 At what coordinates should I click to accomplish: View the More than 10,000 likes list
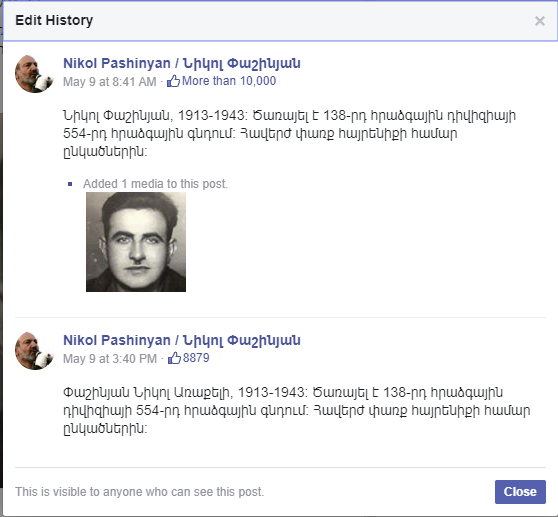point(229,81)
